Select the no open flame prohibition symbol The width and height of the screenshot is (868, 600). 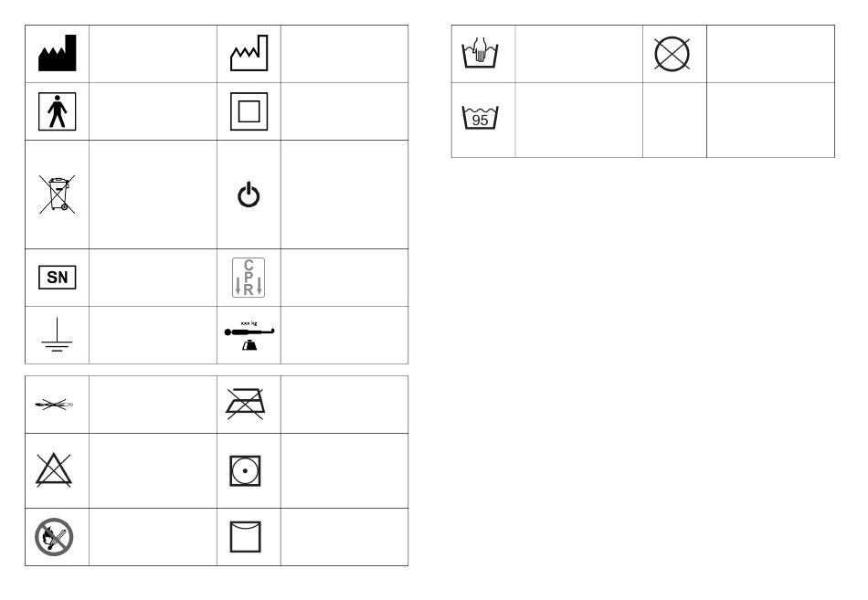pyautogui.click(x=54, y=537)
